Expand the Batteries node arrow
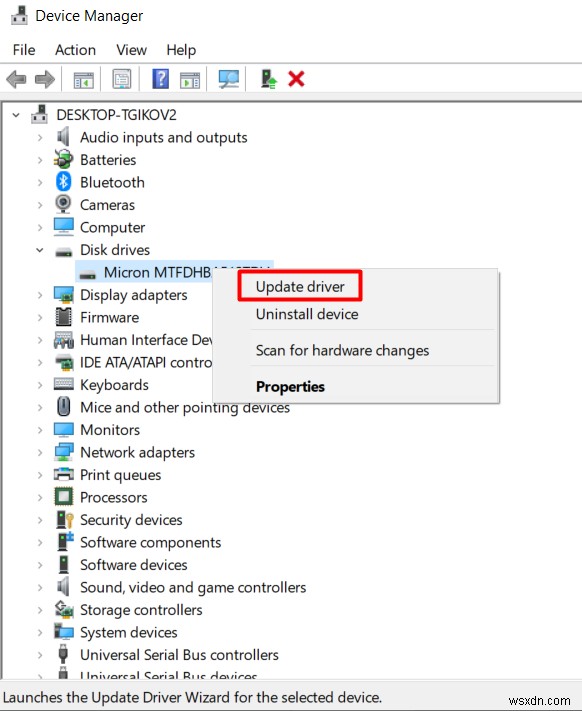Image resolution: width=582 pixels, height=711 pixels. pyautogui.click(x=40, y=160)
